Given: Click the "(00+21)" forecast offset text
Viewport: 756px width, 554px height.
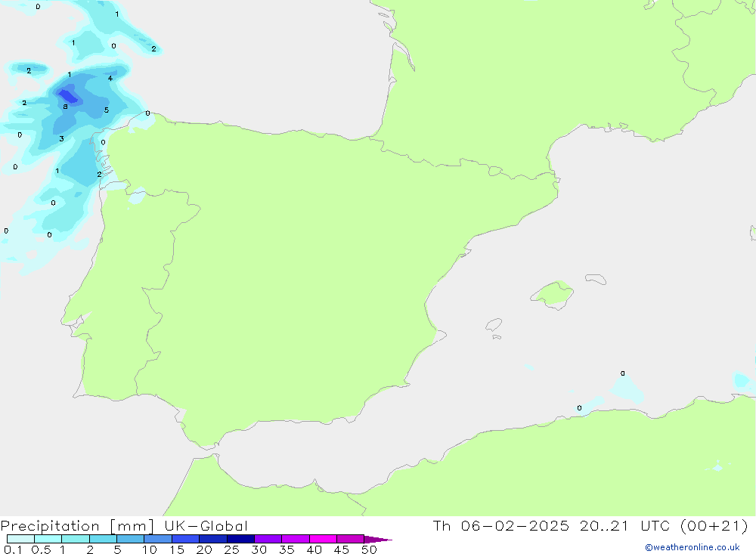Looking at the screenshot, I should 714,526.
